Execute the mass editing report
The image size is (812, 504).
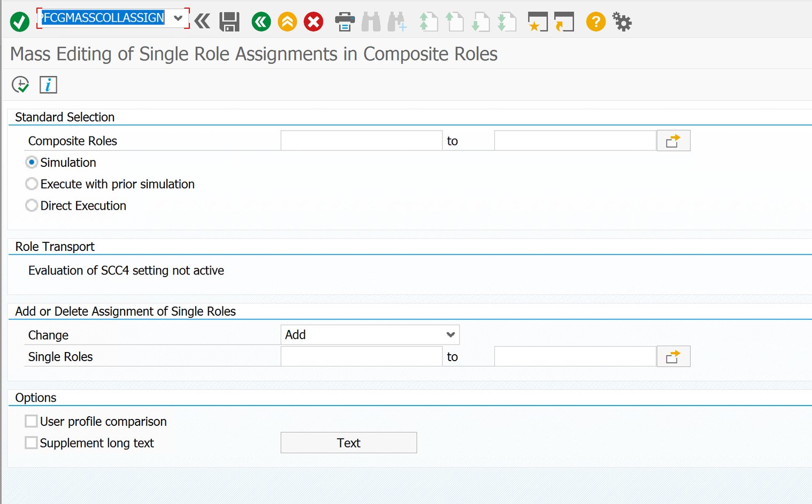[20, 84]
